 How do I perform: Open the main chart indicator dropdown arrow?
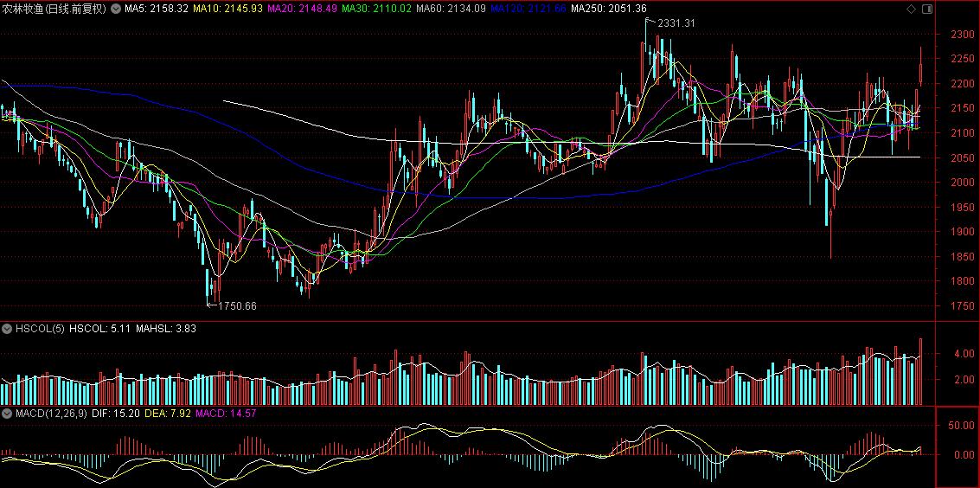point(116,9)
